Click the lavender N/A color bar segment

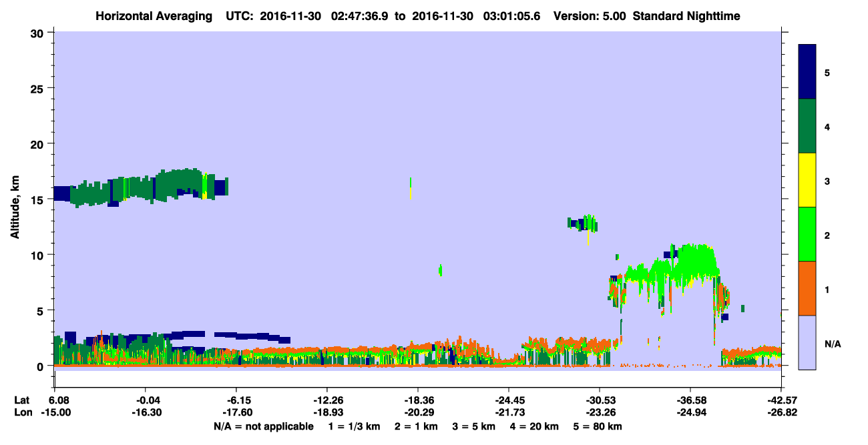point(807,342)
